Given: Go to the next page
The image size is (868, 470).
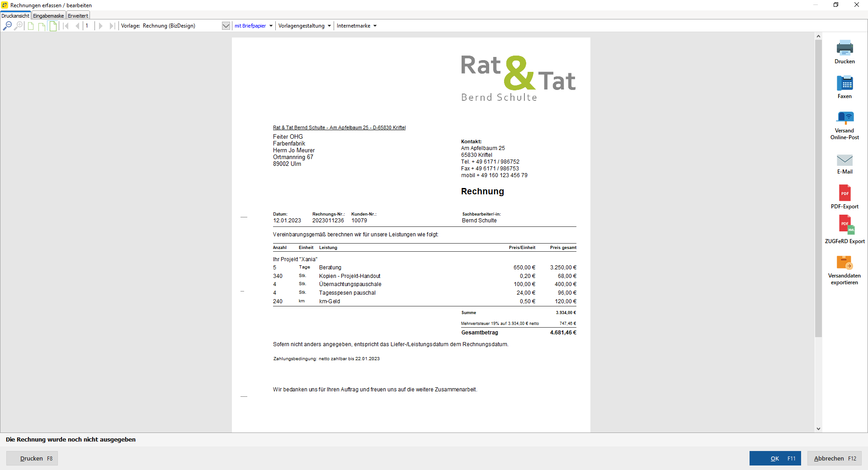Looking at the screenshot, I should click(101, 26).
